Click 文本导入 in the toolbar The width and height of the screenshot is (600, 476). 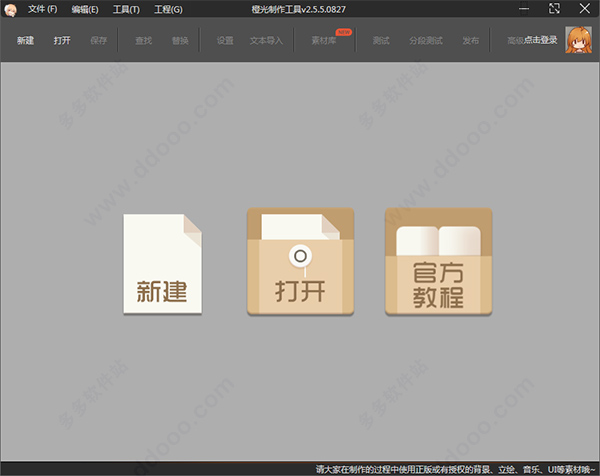coord(266,41)
